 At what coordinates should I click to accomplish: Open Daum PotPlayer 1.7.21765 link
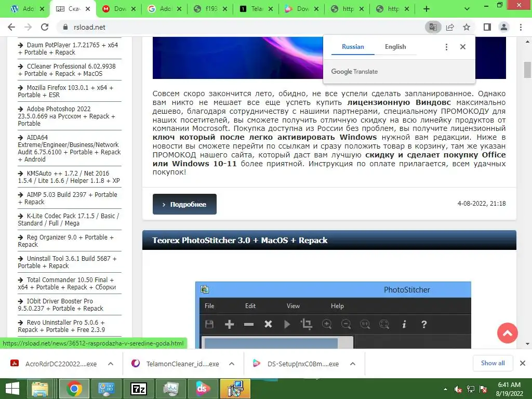coord(69,48)
